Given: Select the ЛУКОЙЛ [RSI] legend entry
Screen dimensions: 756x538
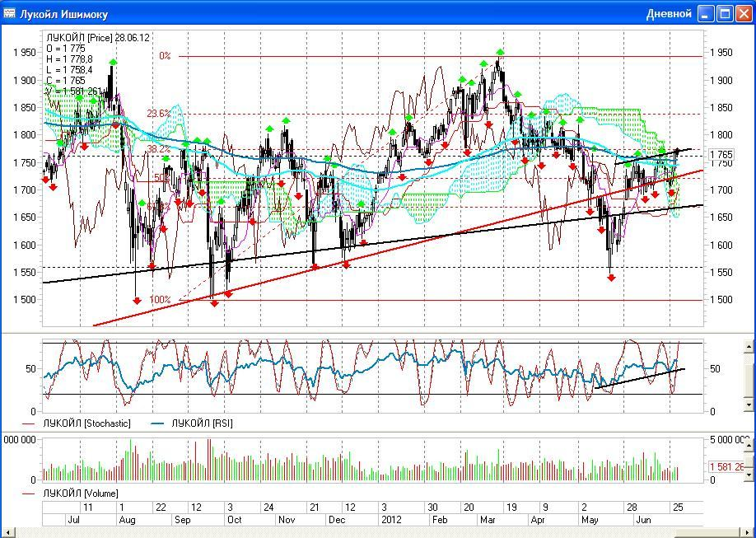Looking at the screenshot, I should click(x=192, y=423).
